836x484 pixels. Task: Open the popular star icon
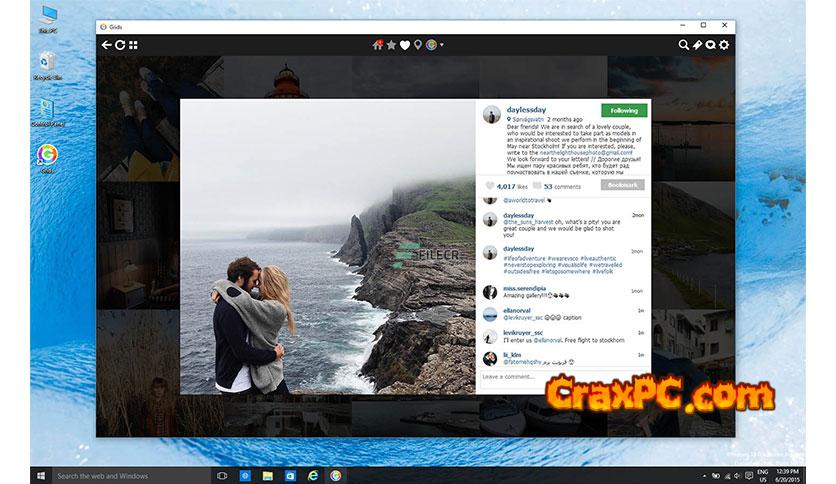pos(391,45)
